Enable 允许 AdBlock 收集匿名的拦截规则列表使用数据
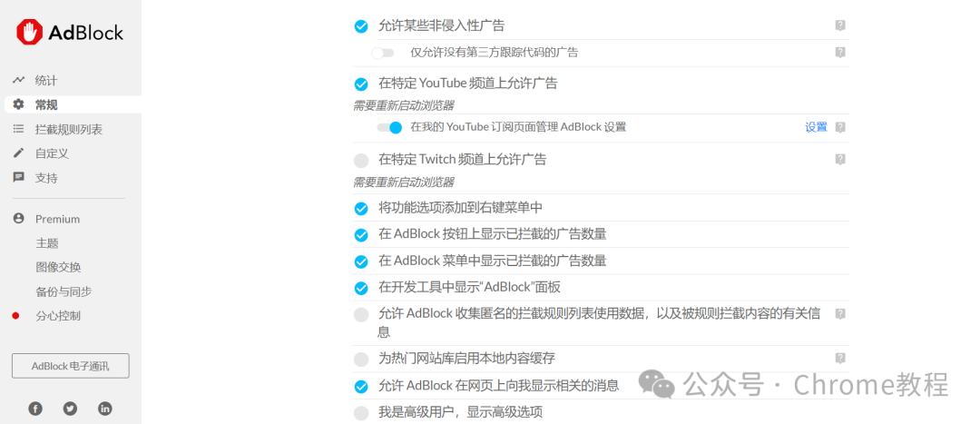 click(361, 314)
